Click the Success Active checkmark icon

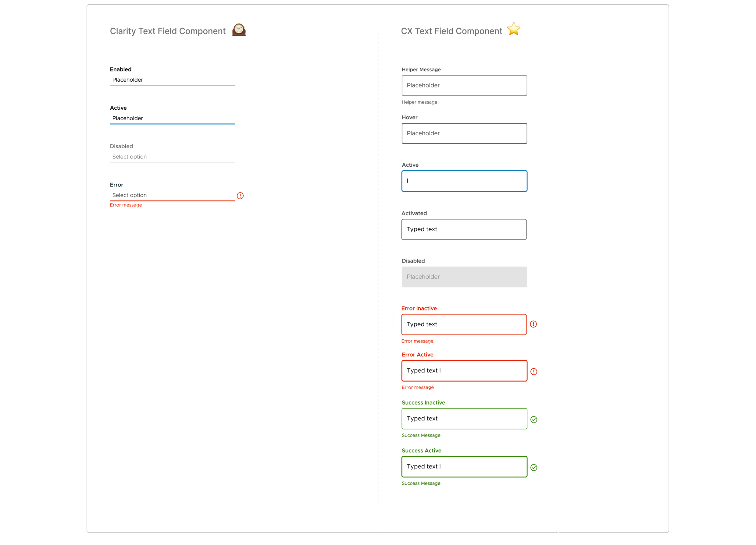point(533,467)
